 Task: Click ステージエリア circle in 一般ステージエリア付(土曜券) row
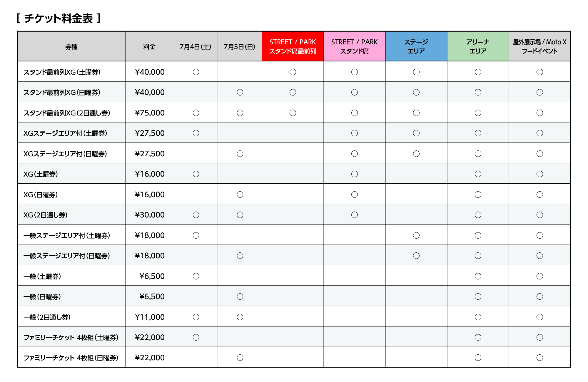[x=416, y=235]
